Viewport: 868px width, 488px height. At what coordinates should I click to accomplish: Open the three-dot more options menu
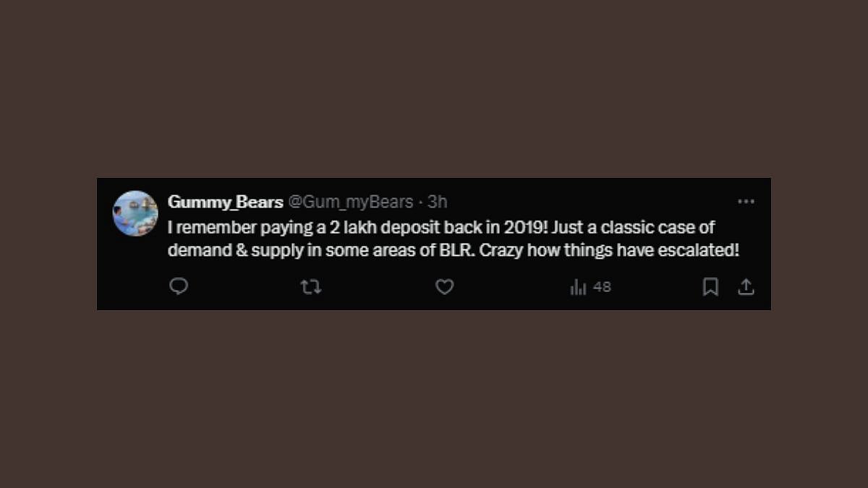746,202
